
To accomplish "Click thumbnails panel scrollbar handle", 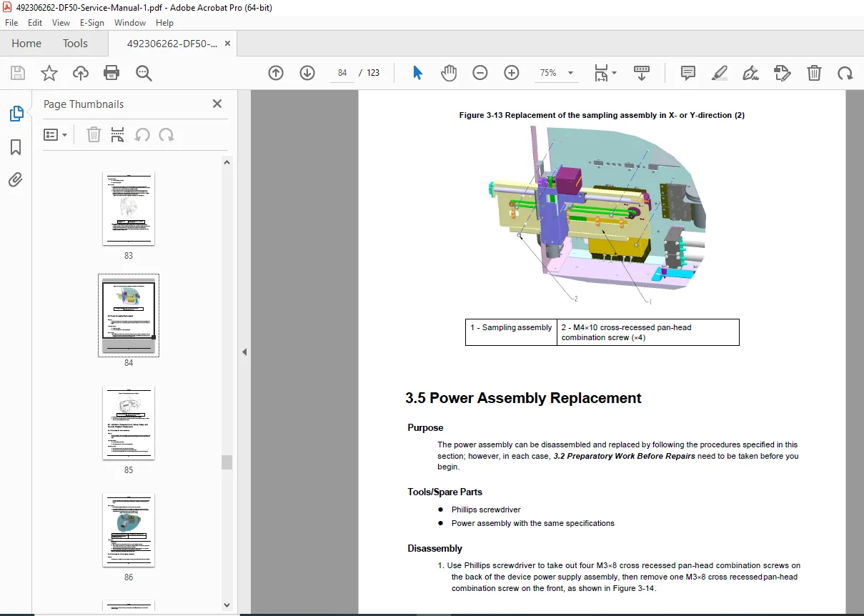I will click(x=227, y=462).
